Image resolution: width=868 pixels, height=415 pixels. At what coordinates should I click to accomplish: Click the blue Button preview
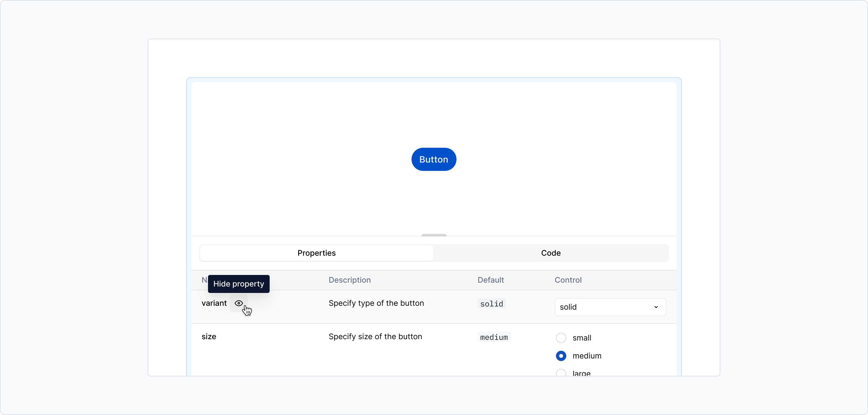434,159
